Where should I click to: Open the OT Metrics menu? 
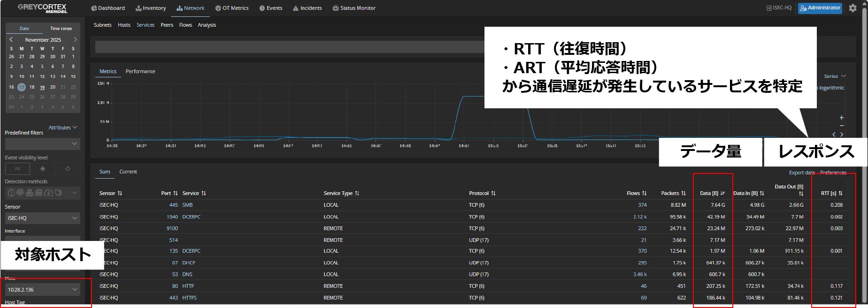click(x=232, y=8)
